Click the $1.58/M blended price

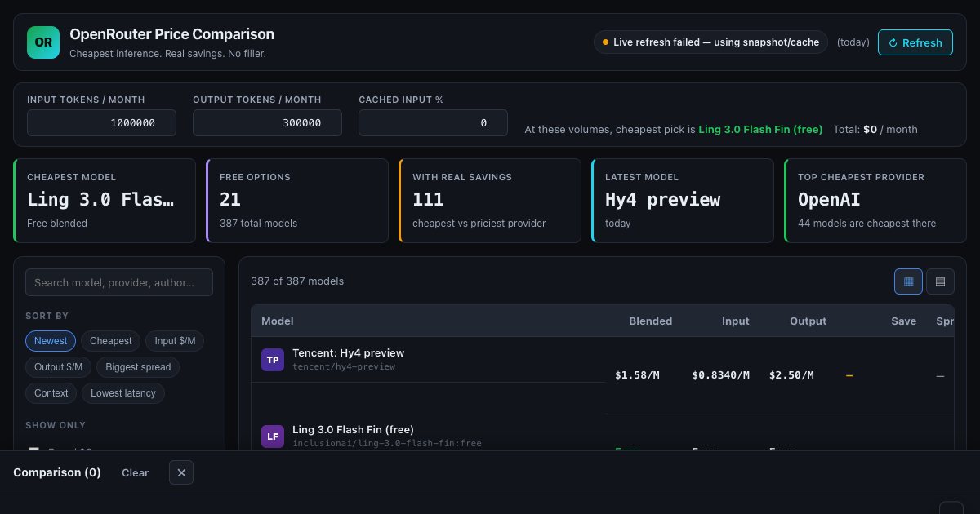pyautogui.click(x=637, y=375)
